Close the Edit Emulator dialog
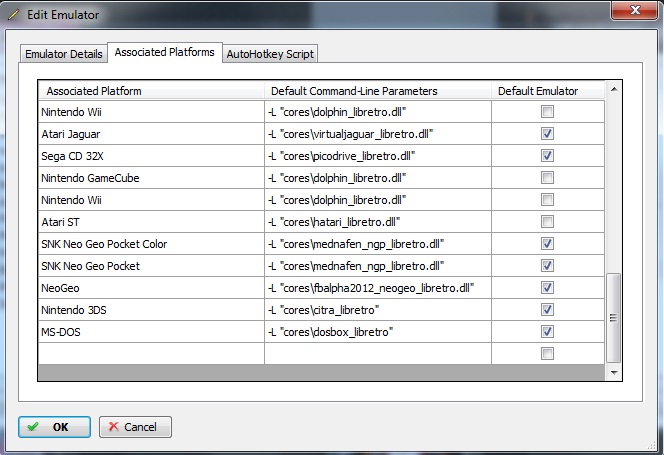Screen dimensions: 664x455 coord(635,10)
